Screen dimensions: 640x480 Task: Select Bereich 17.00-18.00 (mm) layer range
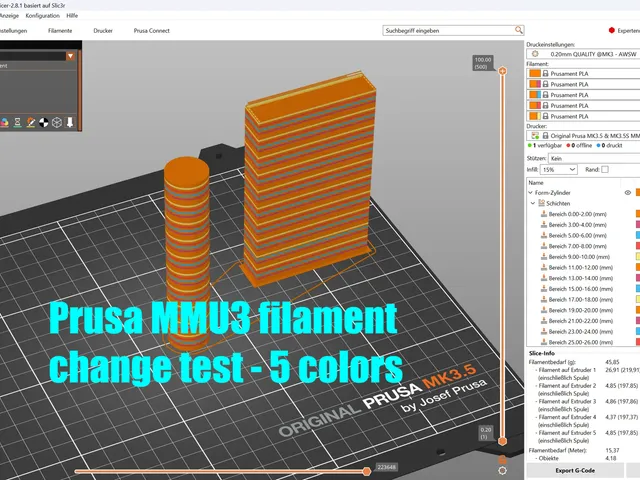(x=580, y=299)
